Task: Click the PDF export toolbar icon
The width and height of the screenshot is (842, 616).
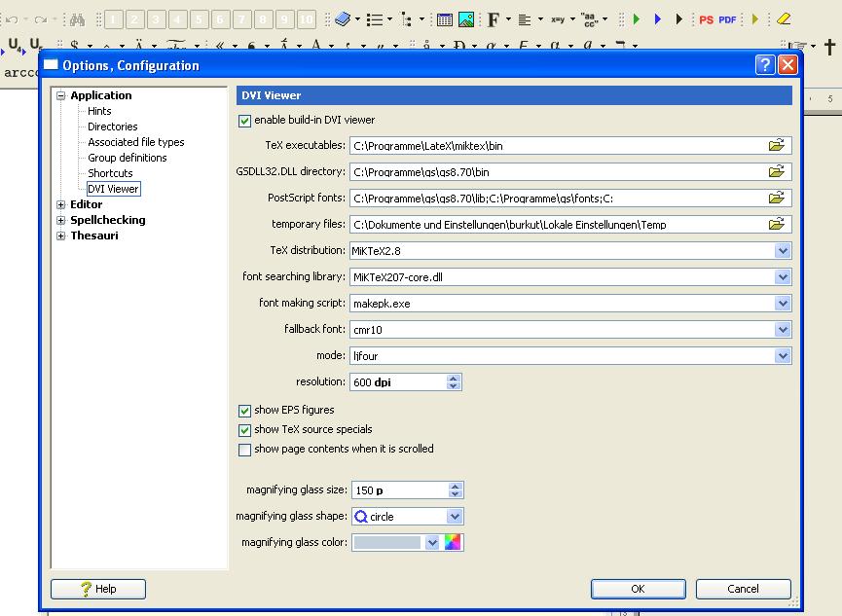Action: 727,19
